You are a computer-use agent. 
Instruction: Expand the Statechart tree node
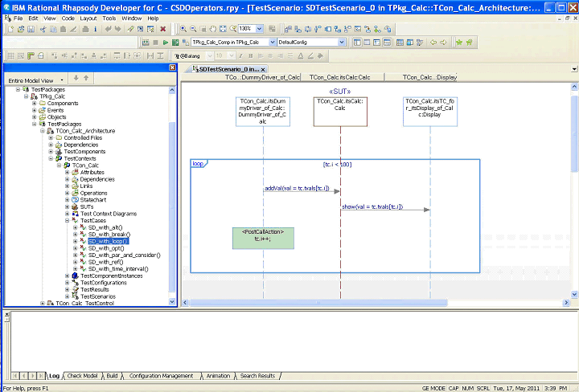click(68, 200)
